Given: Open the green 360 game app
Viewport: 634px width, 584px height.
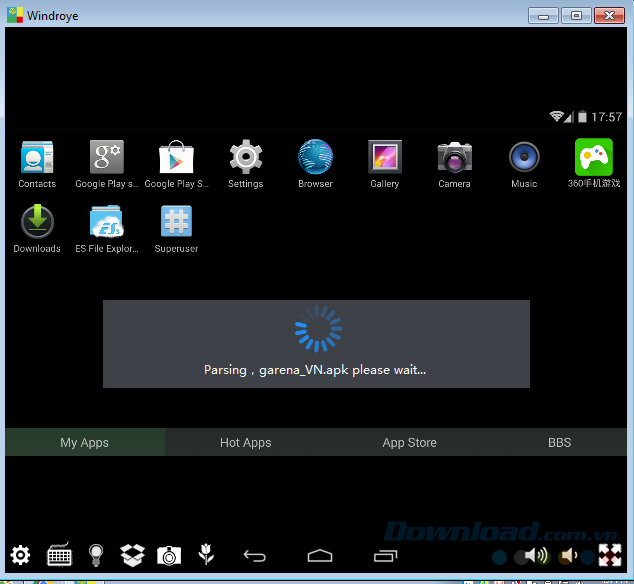Looking at the screenshot, I should pyautogui.click(x=593, y=158).
